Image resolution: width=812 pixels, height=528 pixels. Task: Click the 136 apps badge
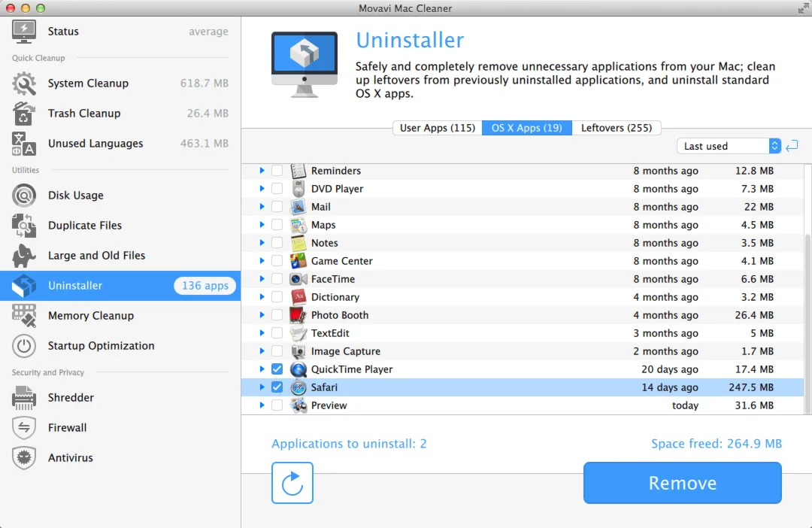tap(205, 286)
